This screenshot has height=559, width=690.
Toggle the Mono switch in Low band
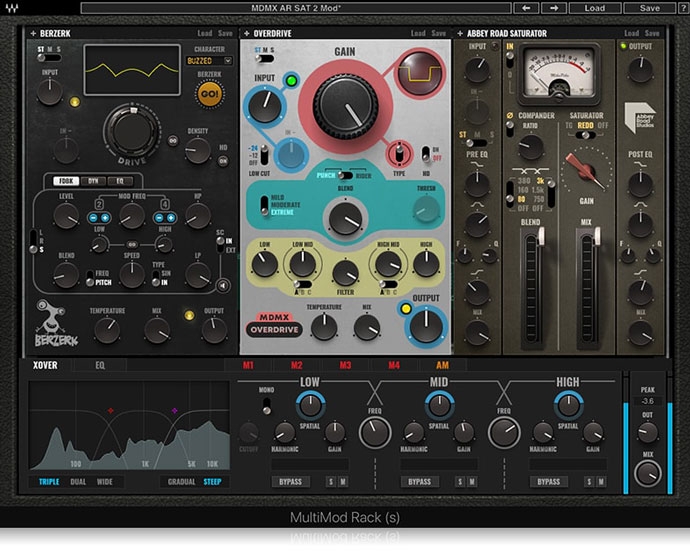[x=267, y=405]
